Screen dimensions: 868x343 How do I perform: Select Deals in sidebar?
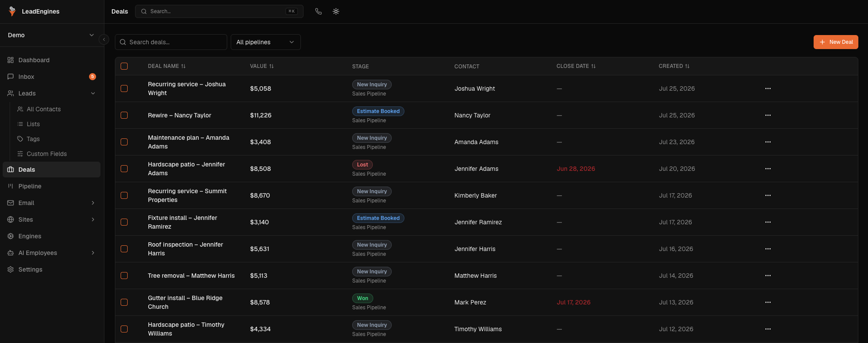point(52,170)
